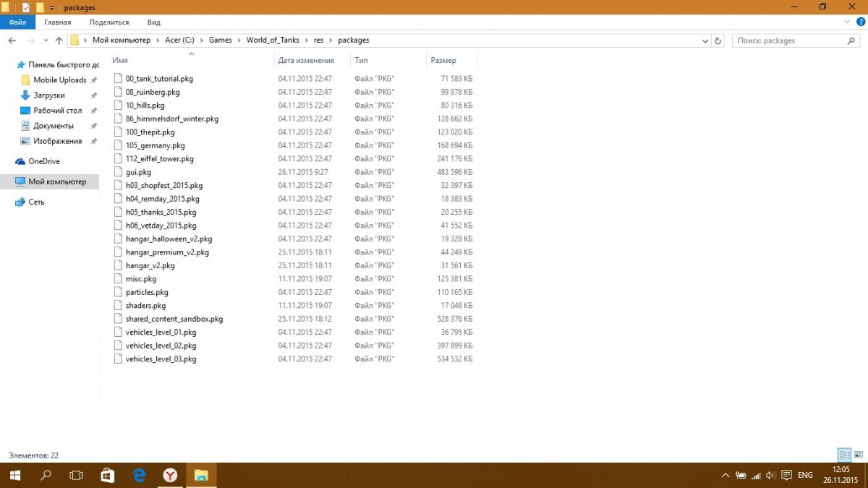Open Task View on the taskbar
The height and width of the screenshot is (488, 868).
pos(76,475)
